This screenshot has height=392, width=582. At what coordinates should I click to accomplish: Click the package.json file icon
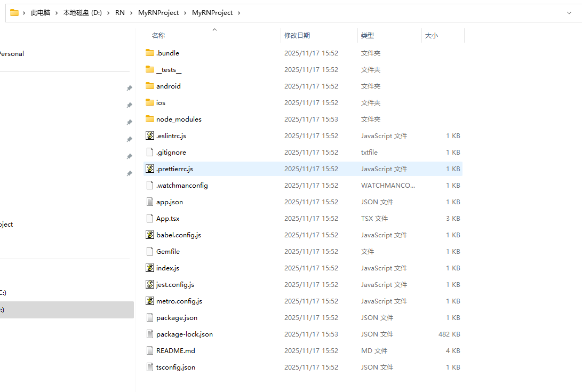pyautogui.click(x=149, y=317)
